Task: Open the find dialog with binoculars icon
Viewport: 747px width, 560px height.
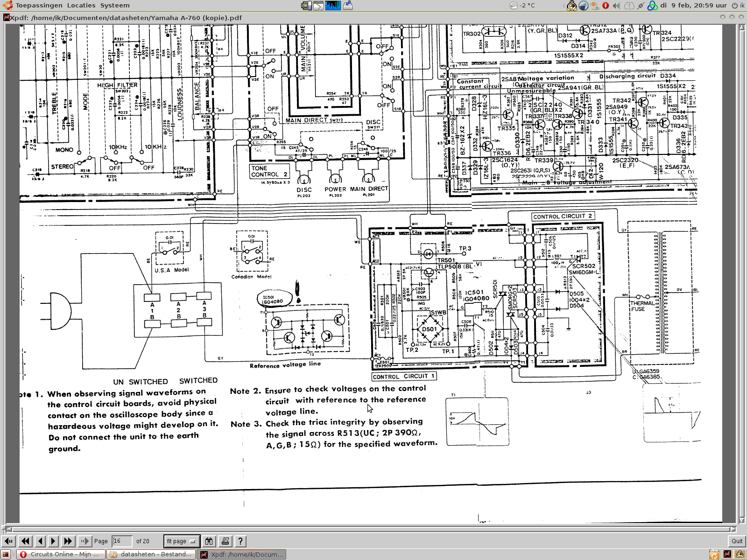Action: [209, 541]
